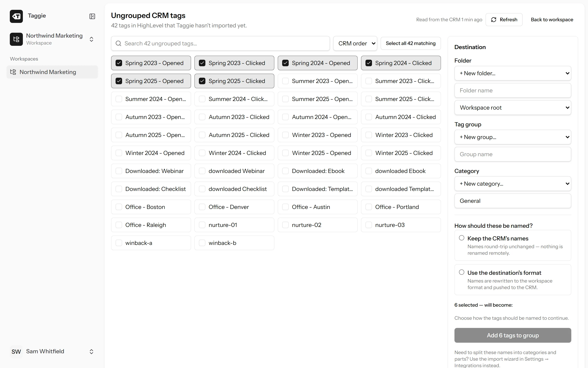Select Keep the CRM's names option

tap(461, 238)
